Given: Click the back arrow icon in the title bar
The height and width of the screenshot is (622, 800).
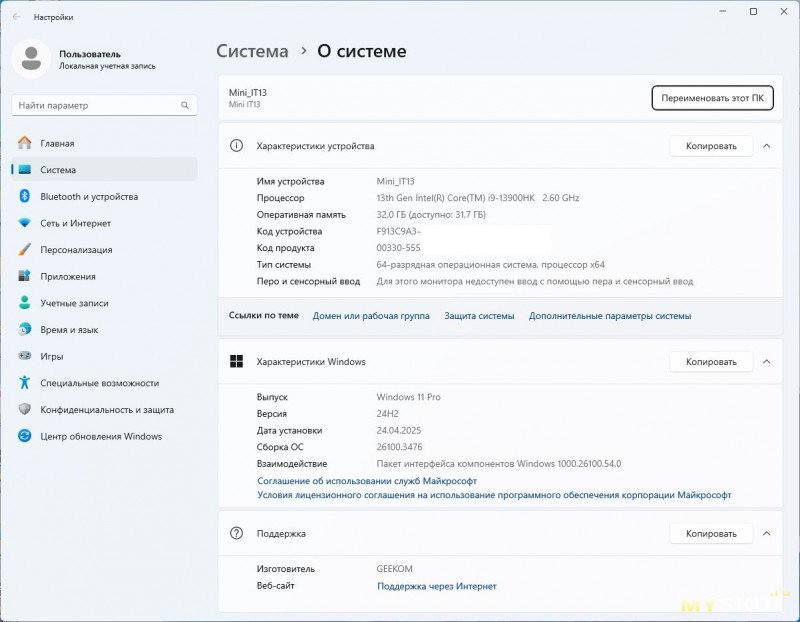Looking at the screenshot, I should click(x=16, y=17).
